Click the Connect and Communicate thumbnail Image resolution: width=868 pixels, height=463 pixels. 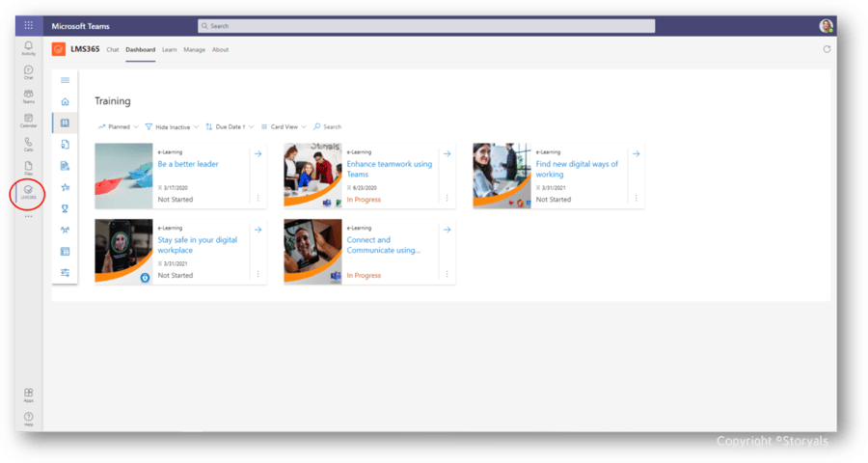coord(312,252)
